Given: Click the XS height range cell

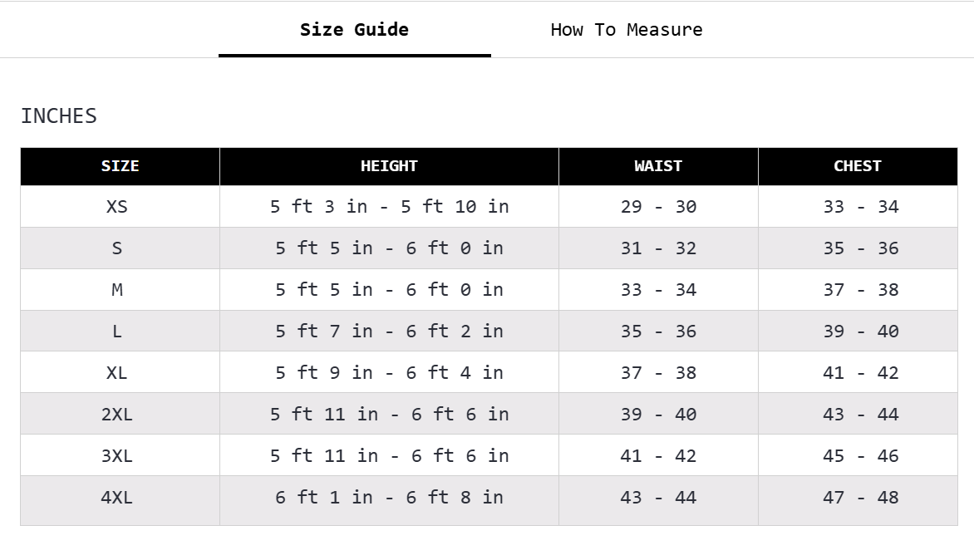Looking at the screenshot, I should [x=389, y=207].
